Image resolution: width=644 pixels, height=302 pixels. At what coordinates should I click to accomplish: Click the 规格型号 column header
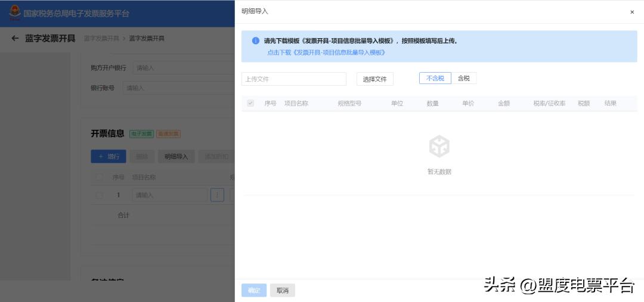pos(349,104)
